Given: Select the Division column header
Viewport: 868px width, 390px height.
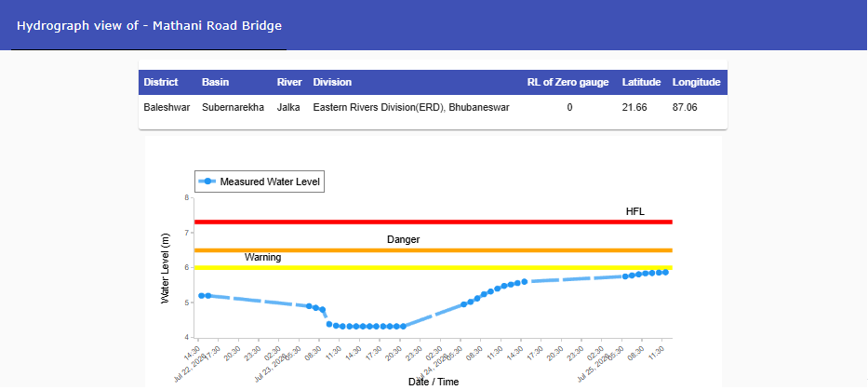Looking at the screenshot, I should click(332, 82).
